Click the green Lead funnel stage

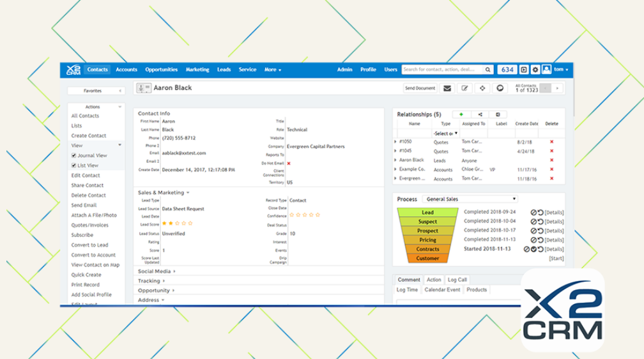(427, 212)
